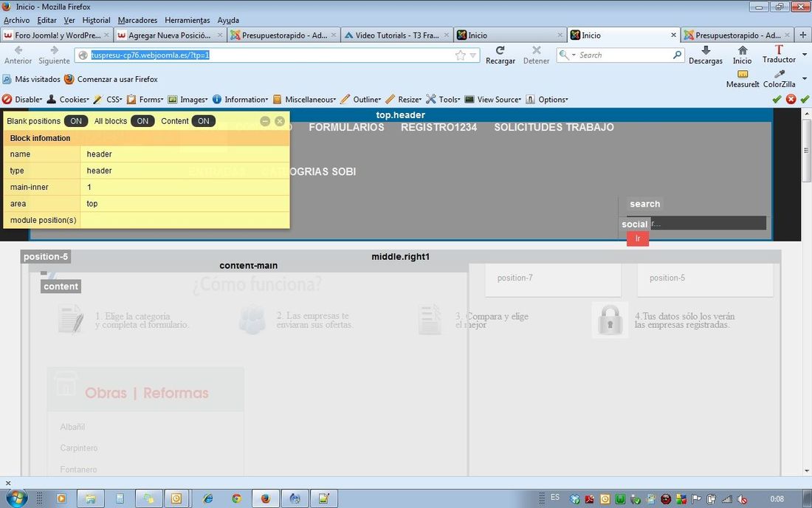Image resolution: width=812 pixels, height=508 pixels.
Task: Minimize the yellow Block information panel
Action: point(265,121)
